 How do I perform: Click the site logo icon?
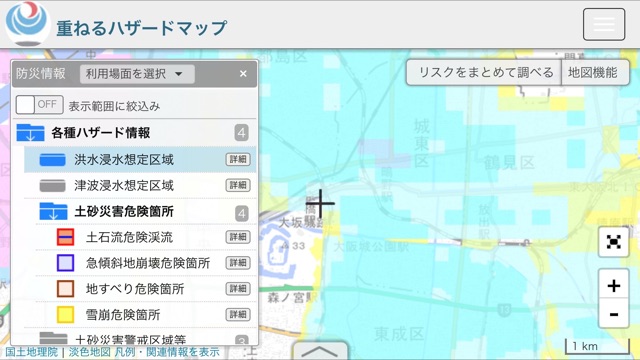(27, 24)
